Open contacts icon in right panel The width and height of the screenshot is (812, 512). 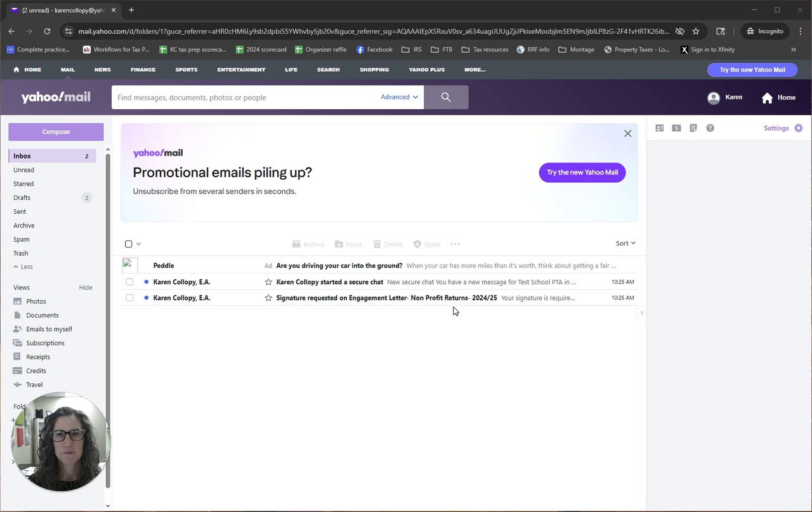pos(660,128)
